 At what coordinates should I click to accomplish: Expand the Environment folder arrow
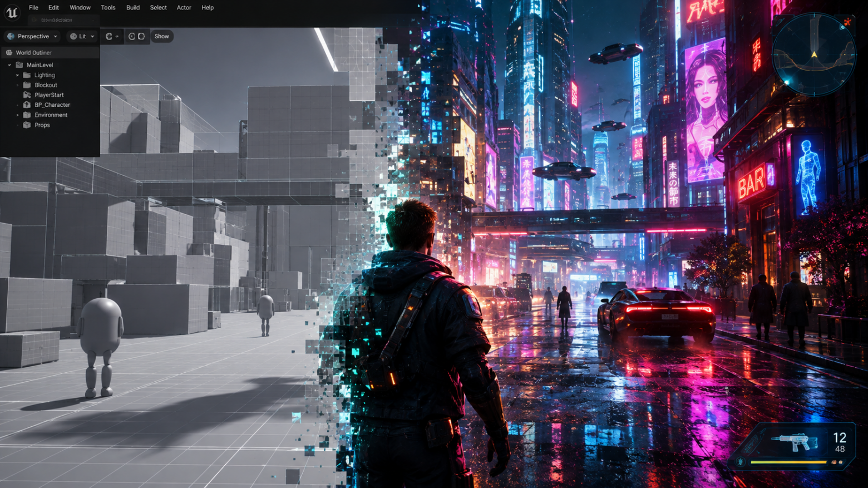tap(18, 115)
